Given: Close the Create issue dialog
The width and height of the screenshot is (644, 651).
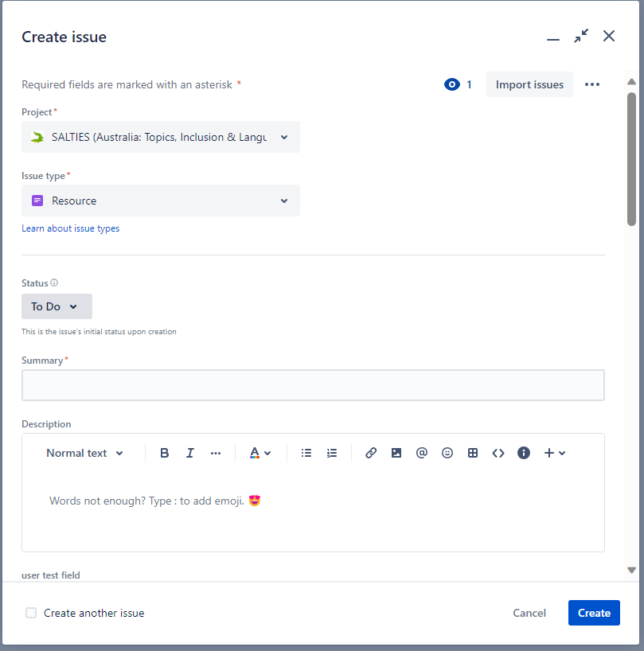Looking at the screenshot, I should point(609,36).
